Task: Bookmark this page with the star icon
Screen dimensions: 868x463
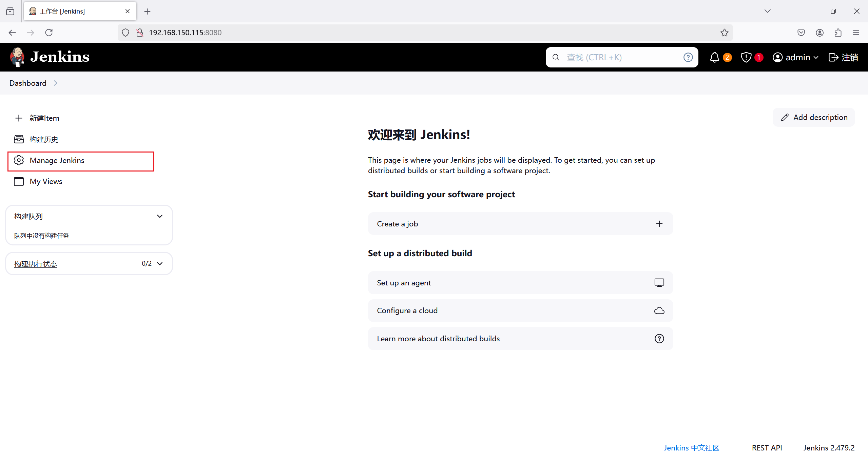Action: click(724, 33)
